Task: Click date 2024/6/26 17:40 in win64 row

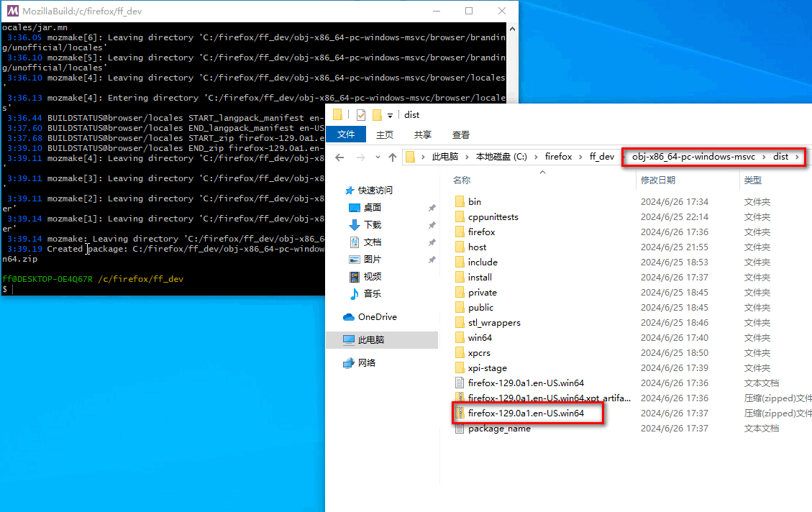Action: (674, 337)
